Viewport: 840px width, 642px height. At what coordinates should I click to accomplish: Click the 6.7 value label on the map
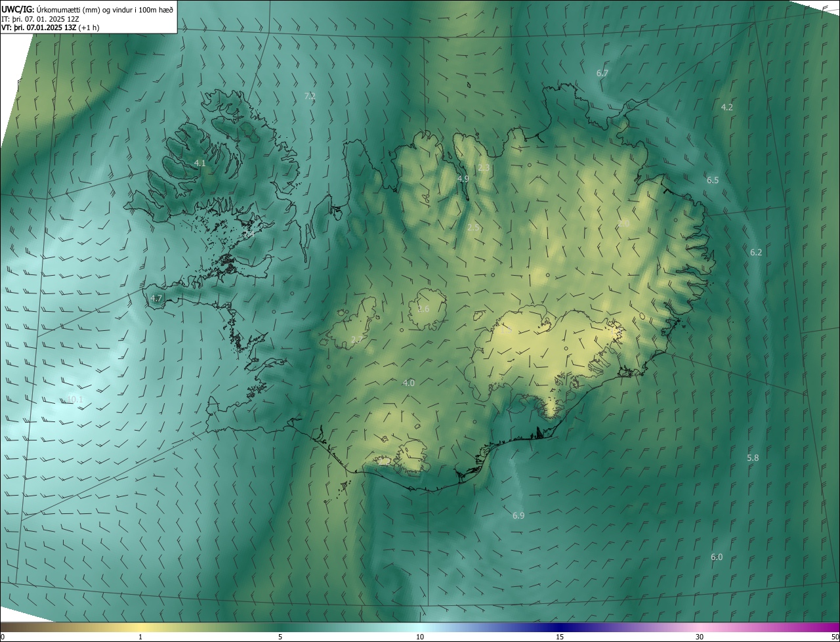(x=602, y=74)
